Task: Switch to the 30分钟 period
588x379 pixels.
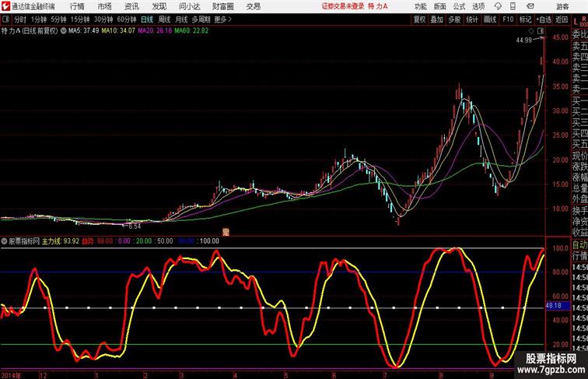Action: coord(103,19)
